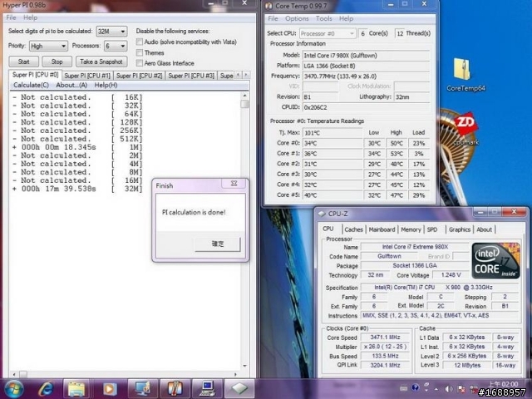This screenshot has width=532, height=399.
Task: Open the Windows Start orb
Action: coord(13,389)
